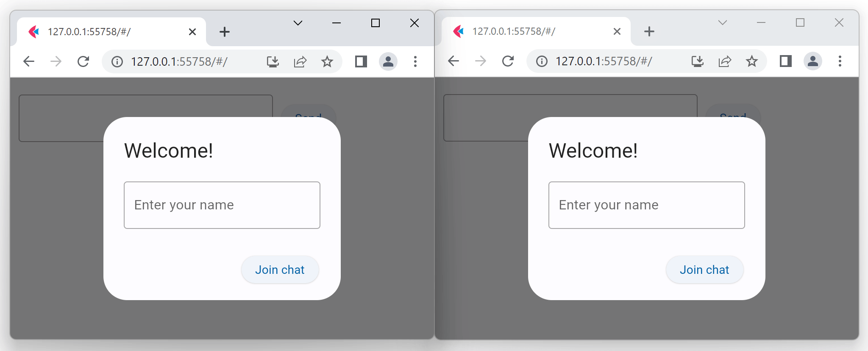Click share icon in right window's address bar
868x351 pixels.
point(725,61)
